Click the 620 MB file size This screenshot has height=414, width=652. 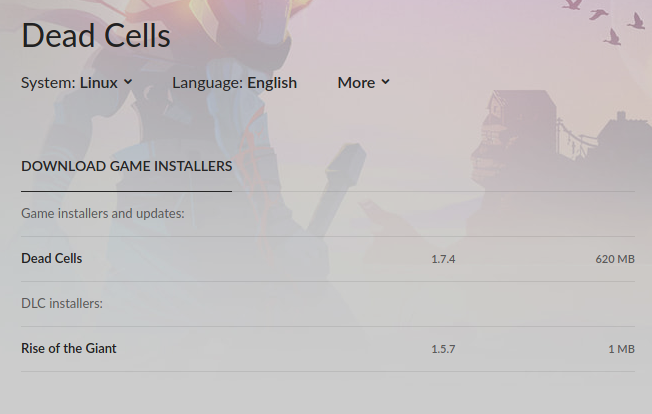click(x=615, y=259)
